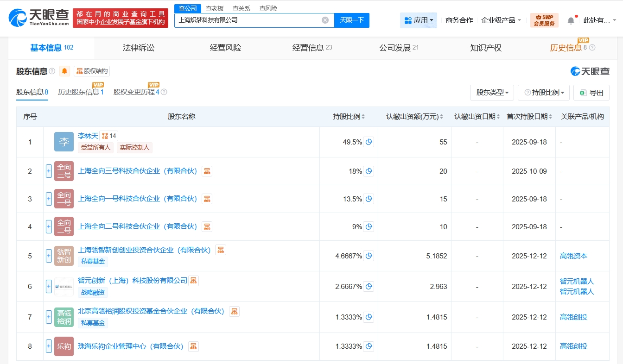Open the 股东类型 filter dropdown
The height and width of the screenshot is (364, 623).
(x=492, y=93)
